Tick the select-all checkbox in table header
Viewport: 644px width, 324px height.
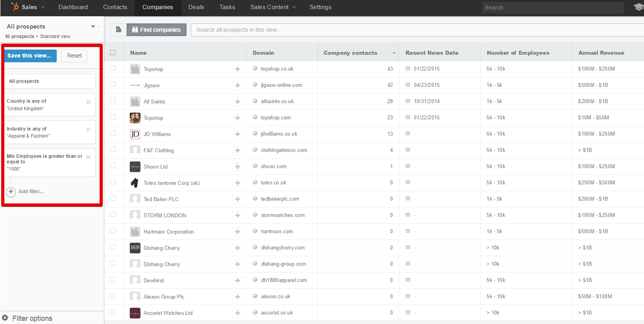tap(113, 53)
